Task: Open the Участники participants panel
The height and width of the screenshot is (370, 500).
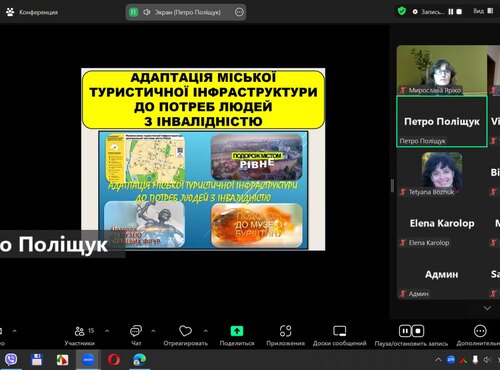Action: [80, 336]
